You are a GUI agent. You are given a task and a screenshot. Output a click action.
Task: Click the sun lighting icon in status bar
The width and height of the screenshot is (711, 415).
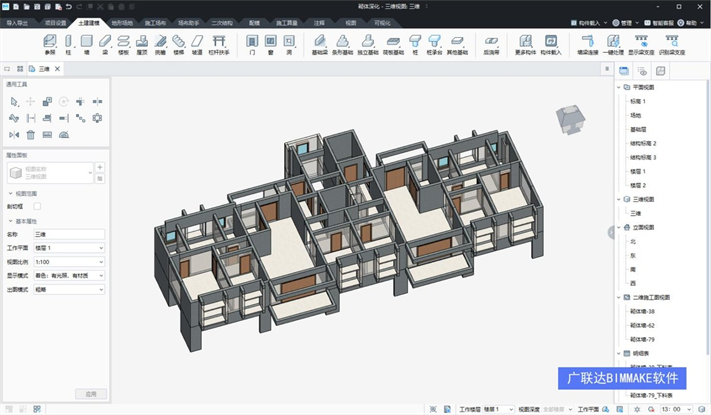pyautogui.click(x=637, y=409)
